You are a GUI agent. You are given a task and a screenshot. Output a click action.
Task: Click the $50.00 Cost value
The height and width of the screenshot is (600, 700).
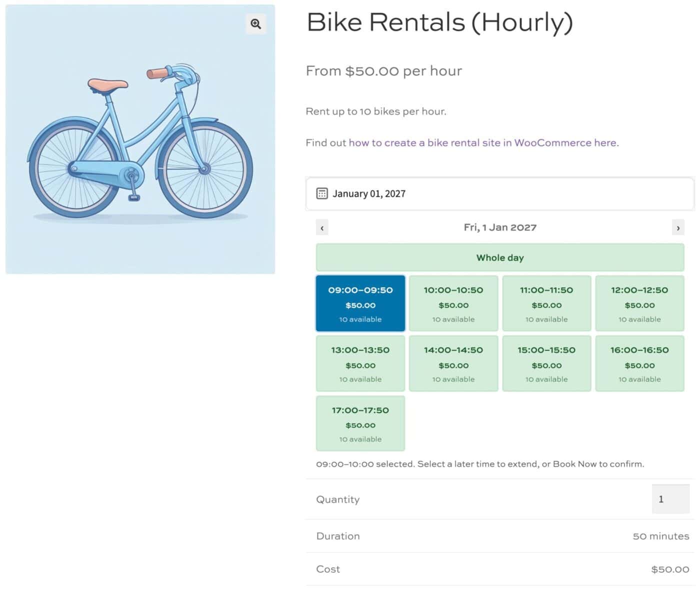pos(670,569)
